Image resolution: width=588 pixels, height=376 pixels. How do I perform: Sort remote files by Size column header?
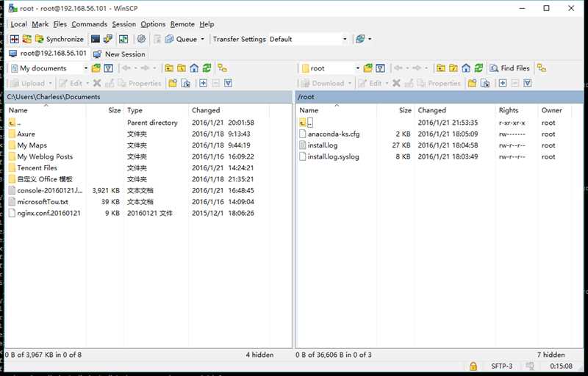tap(395, 110)
